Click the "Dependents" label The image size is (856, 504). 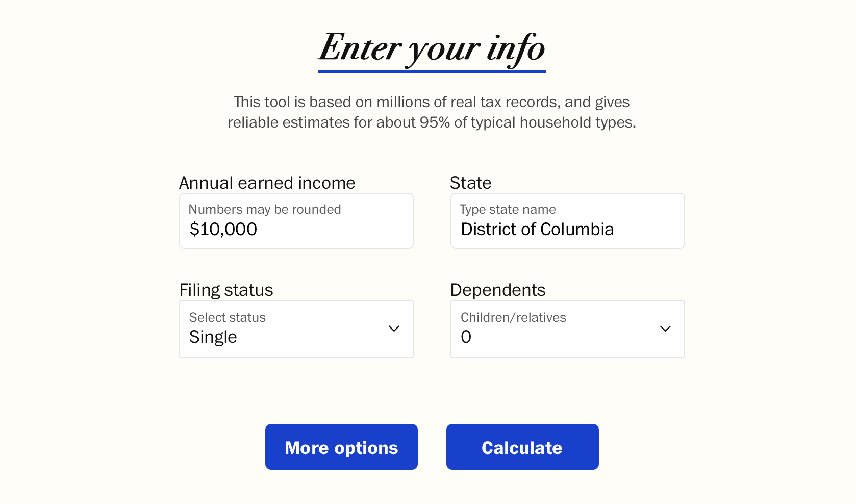[x=497, y=290]
